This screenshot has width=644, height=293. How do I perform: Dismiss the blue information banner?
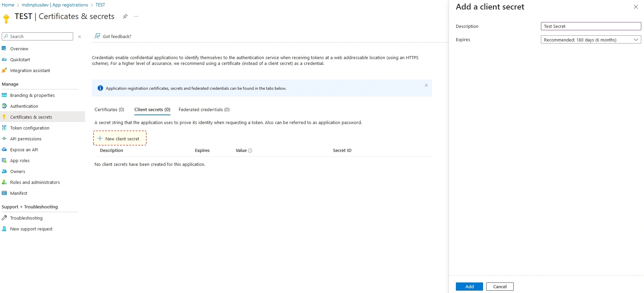(426, 85)
